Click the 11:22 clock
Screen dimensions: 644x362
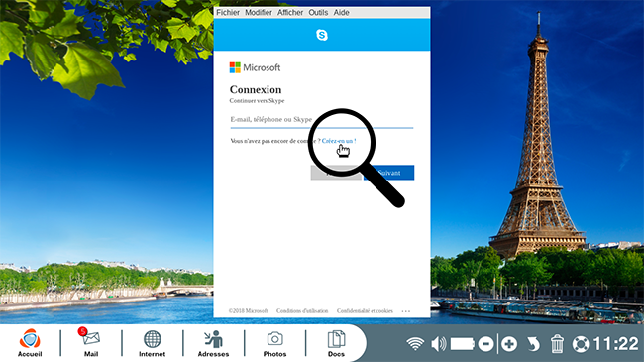615,344
